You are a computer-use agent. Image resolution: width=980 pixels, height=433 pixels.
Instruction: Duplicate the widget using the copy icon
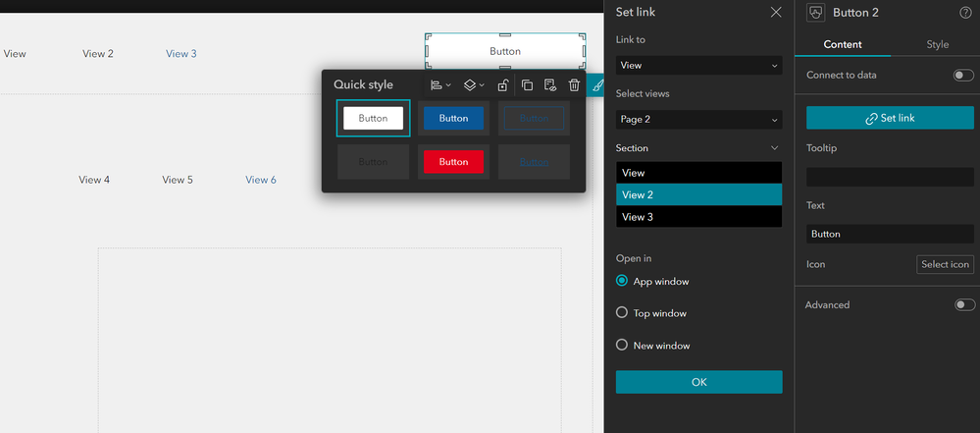coord(527,85)
